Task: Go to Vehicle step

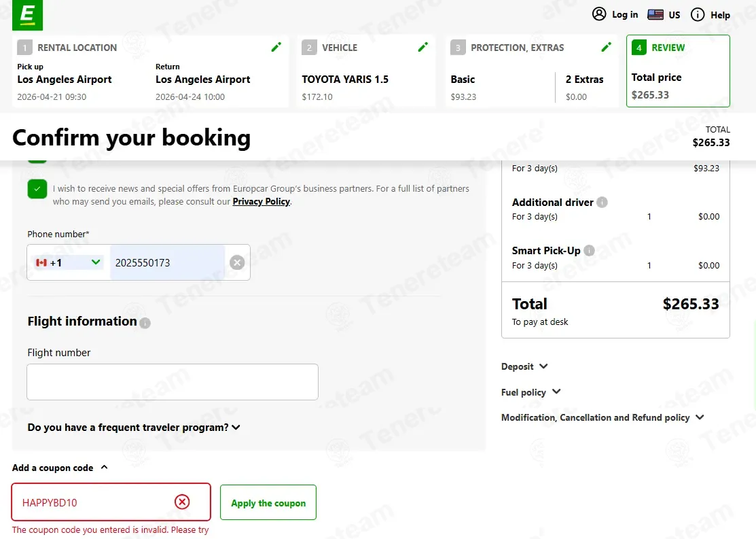Action: (366, 71)
